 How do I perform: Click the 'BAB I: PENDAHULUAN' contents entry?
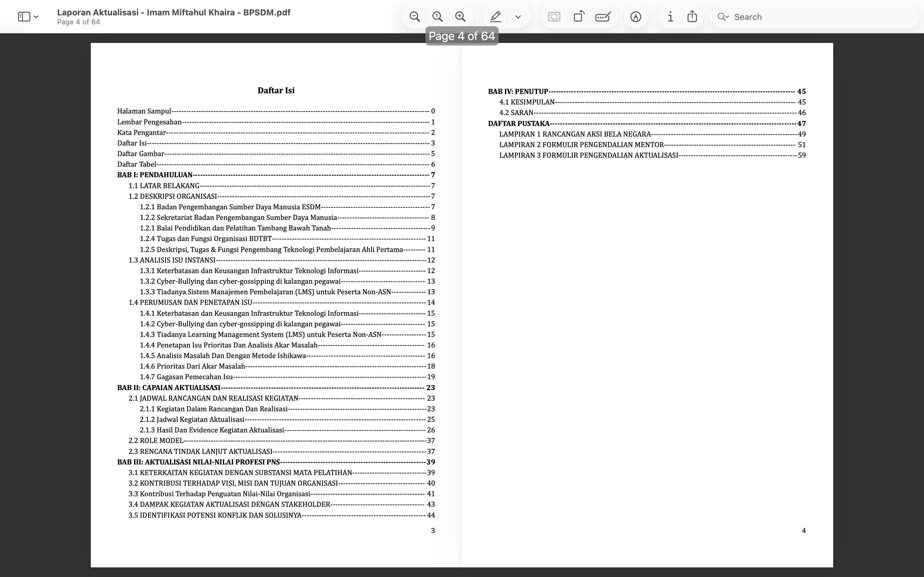point(155,175)
